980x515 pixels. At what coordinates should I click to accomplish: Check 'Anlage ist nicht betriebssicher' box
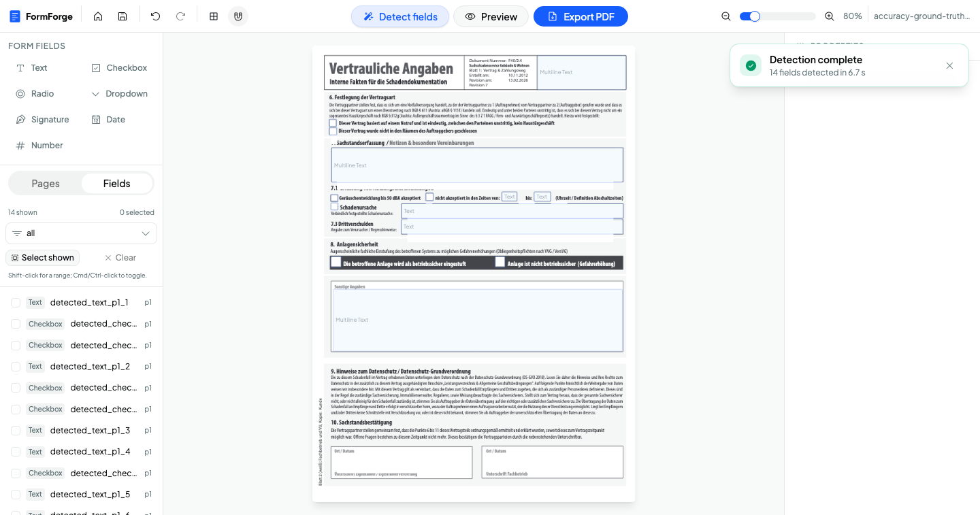point(500,262)
